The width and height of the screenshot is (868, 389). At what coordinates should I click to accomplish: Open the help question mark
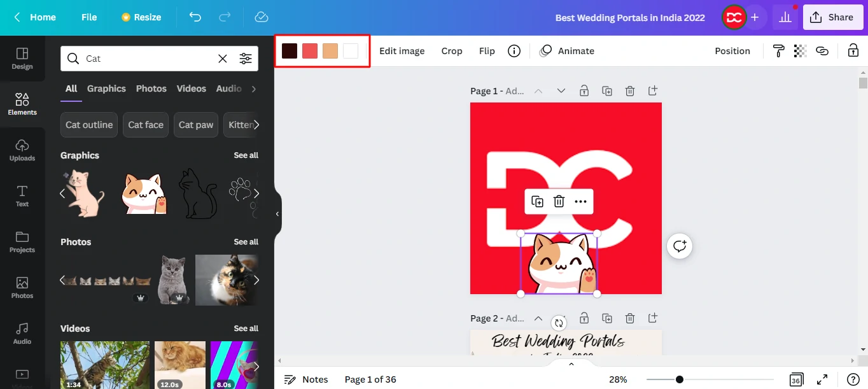tap(853, 379)
